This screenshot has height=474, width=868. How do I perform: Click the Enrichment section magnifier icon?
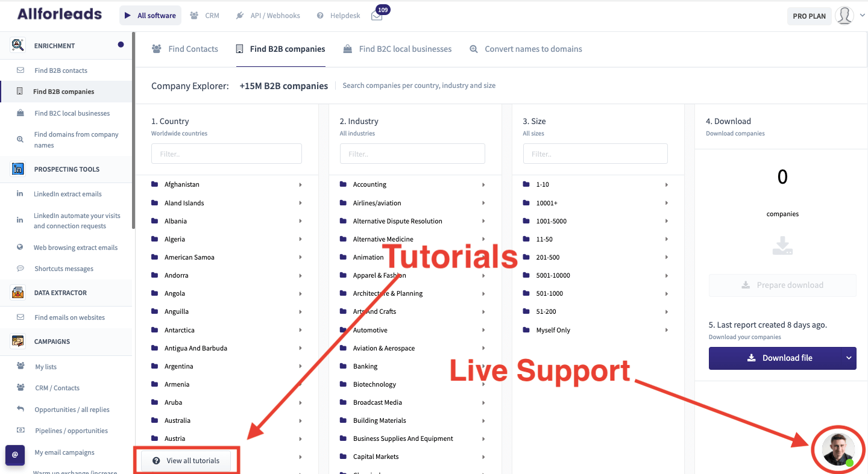18,45
